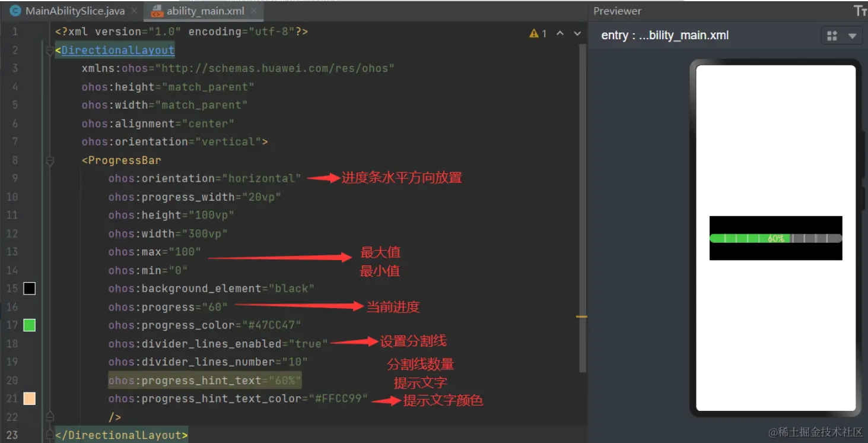The width and height of the screenshot is (868, 443).
Task: Open the warning indicator showing 1 problem
Action: [538, 34]
